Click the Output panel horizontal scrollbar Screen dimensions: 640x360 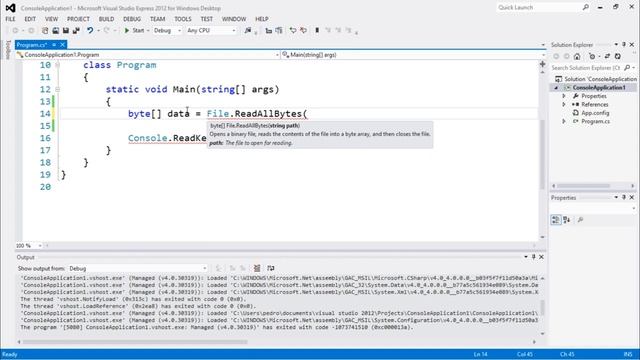click(x=135, y=342)
